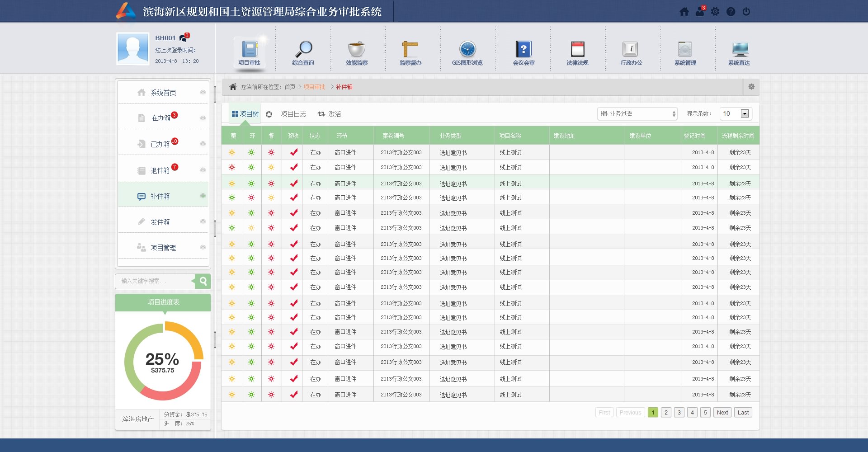Image resolution: width=868 pixels, height=452 pixels.
Task: Toggle radio dot beside 退件箱
Action: (203, 170)
